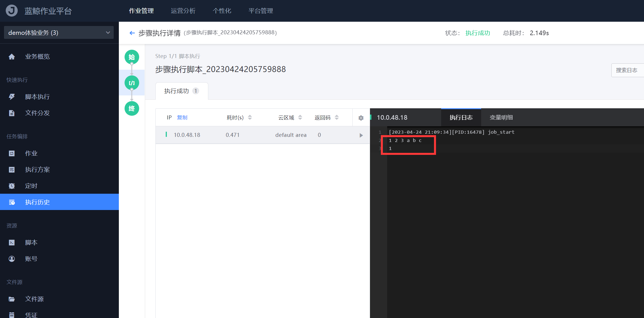This screenshot has width=644, height=318.
Task: Go back using the blue arrow icon
Action: click(x=132, y=33)
